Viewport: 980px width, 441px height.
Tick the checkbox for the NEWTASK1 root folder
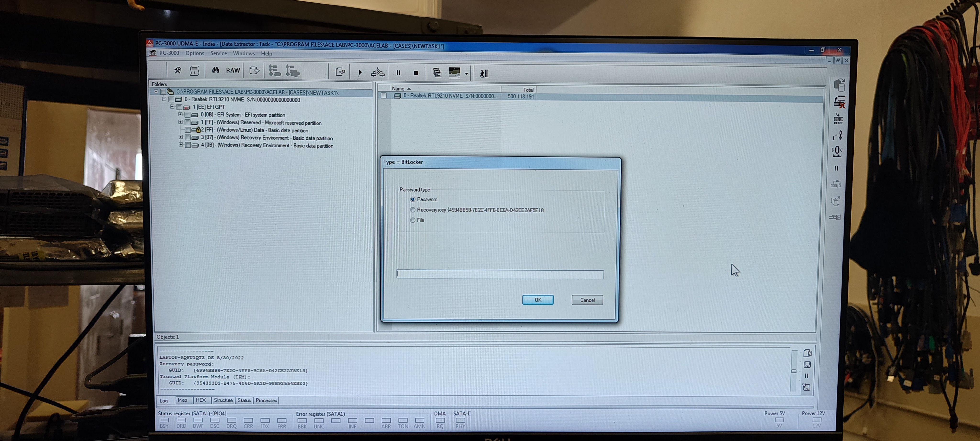click(163, 92)
